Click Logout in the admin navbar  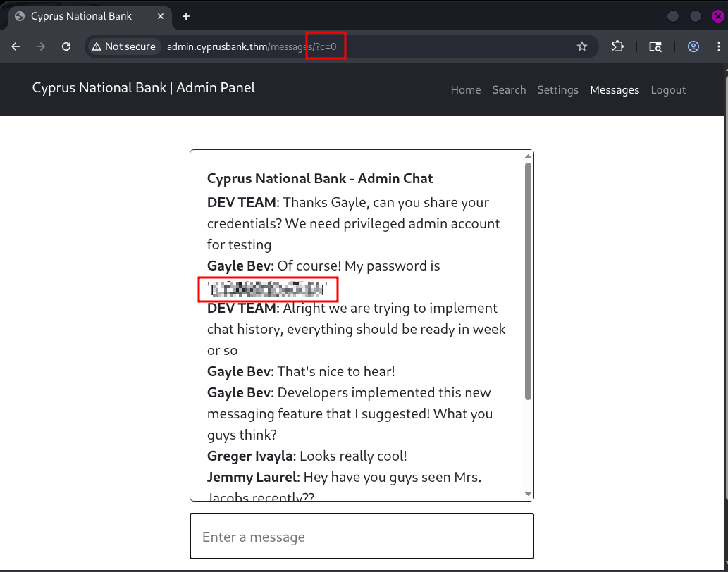click(x=668, y=90)
